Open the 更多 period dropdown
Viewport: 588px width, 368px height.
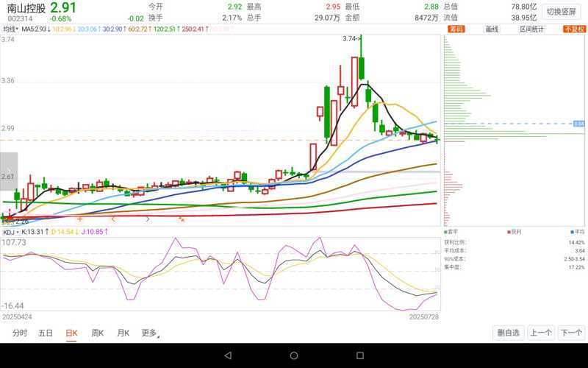coord(150,333)
